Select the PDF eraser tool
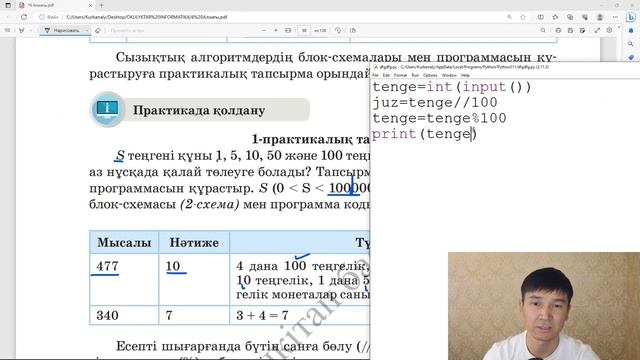 (98, 31)
